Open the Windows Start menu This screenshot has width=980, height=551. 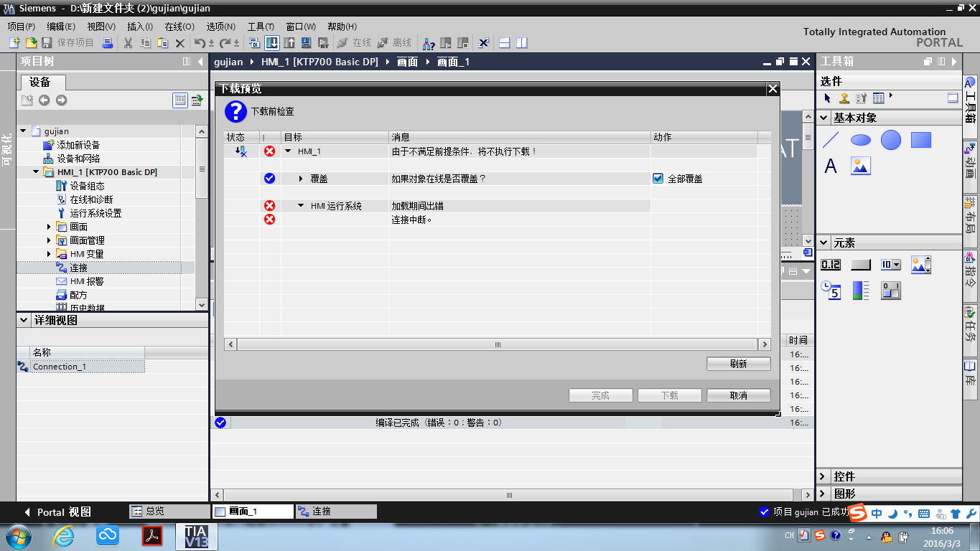(17, 536)
